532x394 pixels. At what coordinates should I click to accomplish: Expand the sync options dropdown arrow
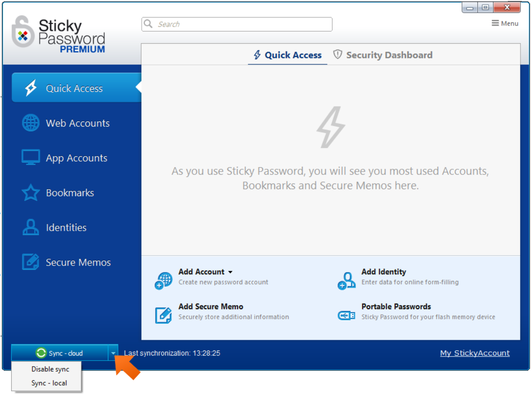point(113,353)
